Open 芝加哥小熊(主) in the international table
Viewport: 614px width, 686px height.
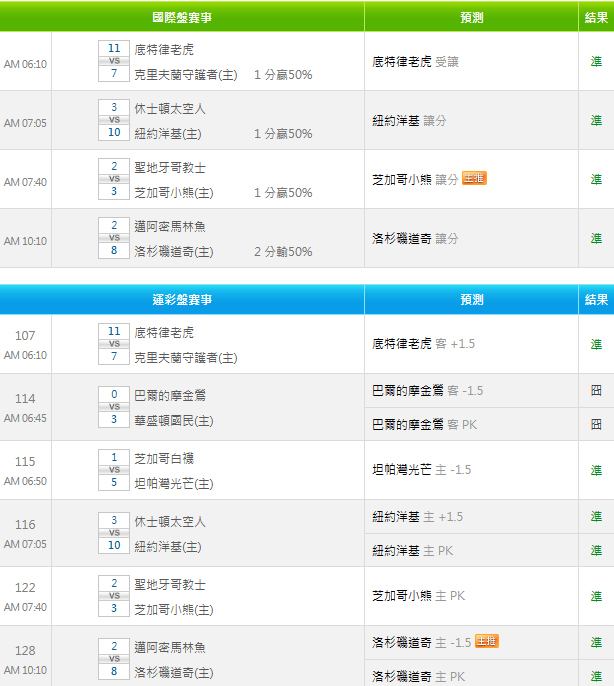pyautogui.click(x=174, y=193)
